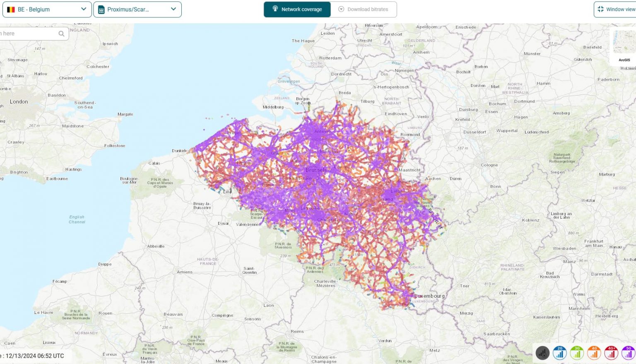Switch to the Network coverage tab
The image size is (636, 364).
pos(297,9)
